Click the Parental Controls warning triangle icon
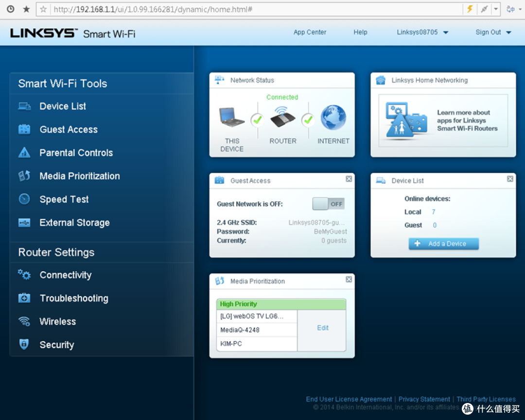The width and height of the screenshot is (525, 420). [x=24, y=152]
